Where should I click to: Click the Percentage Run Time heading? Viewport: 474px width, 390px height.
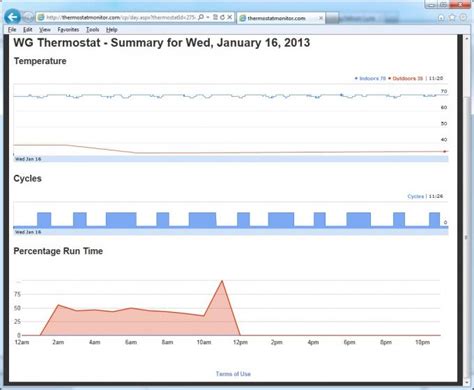tap(58, 251)
